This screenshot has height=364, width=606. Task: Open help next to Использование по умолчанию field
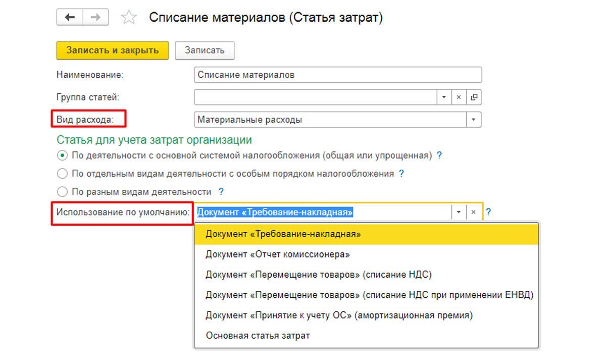coord(488,213)
